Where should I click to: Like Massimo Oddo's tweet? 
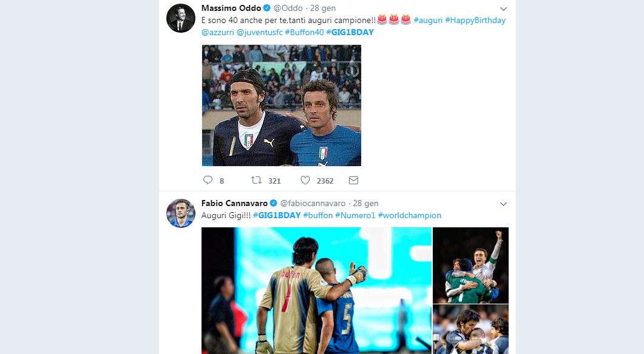(x=305, y=180)
